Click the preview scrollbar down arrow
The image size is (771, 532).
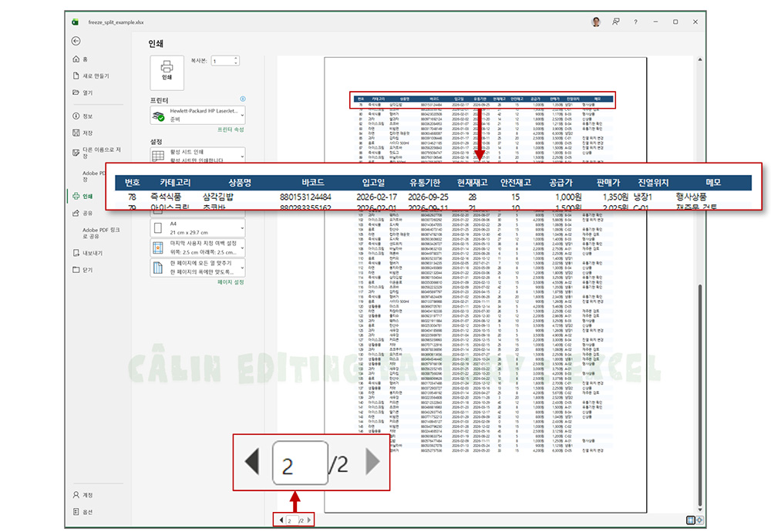[700, 510]
